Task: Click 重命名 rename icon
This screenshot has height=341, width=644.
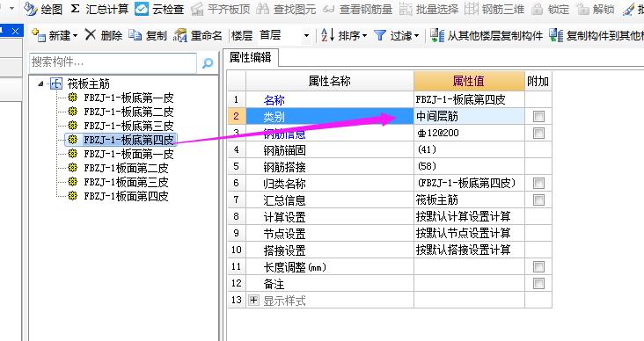Action: click(x=179, y=36)
